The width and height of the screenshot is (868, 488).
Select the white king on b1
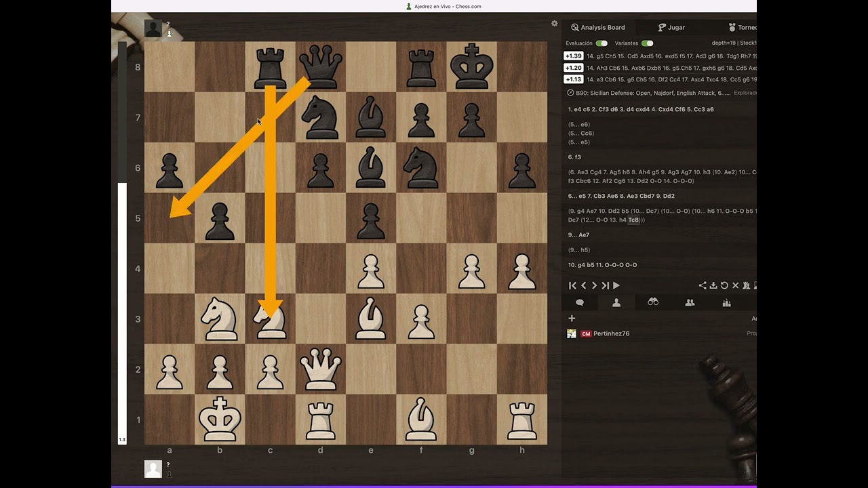point(219,420)
